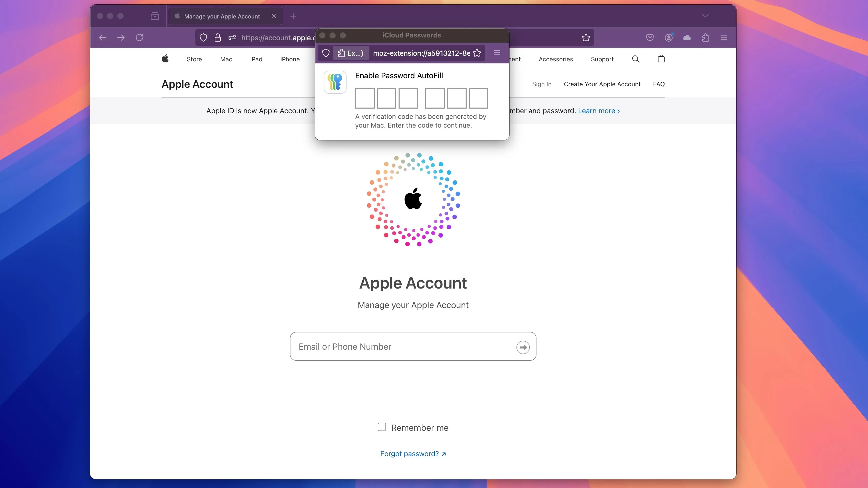Check the Remember me checkbox

(382, 427)
